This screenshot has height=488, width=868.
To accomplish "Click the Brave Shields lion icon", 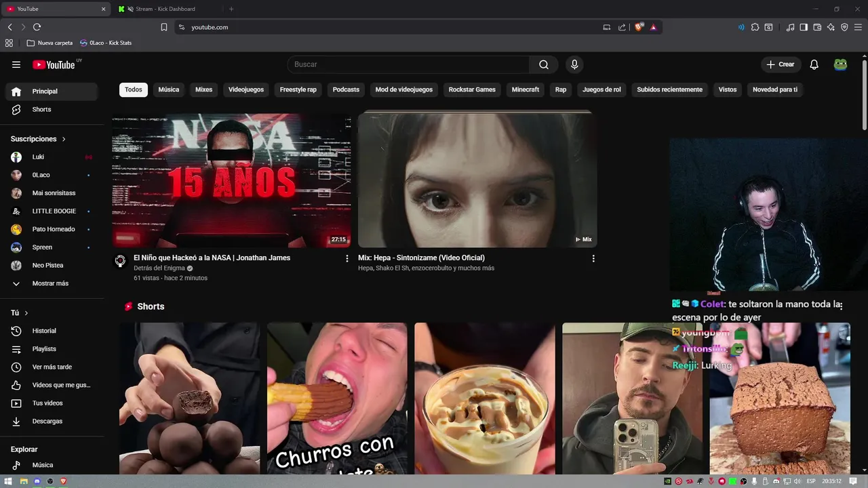I will pos(639,27).
